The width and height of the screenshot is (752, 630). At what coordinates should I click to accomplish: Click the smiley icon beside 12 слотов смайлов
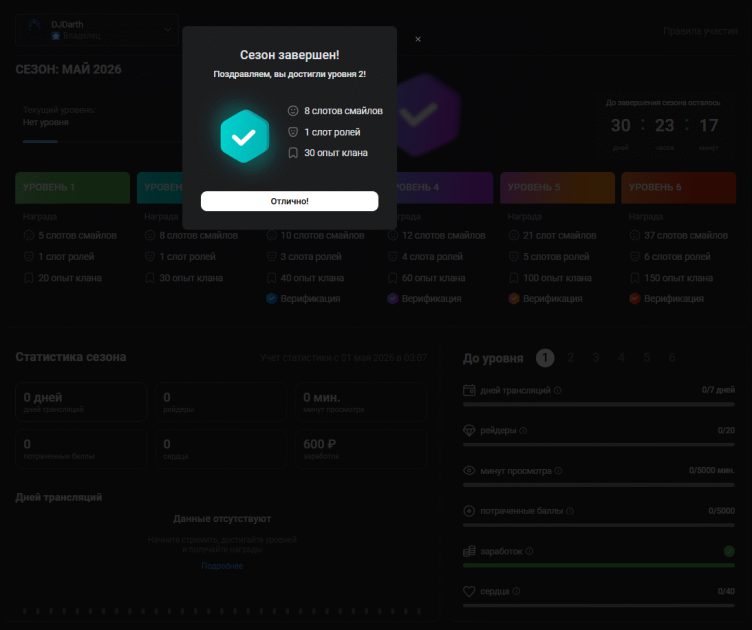393,235
